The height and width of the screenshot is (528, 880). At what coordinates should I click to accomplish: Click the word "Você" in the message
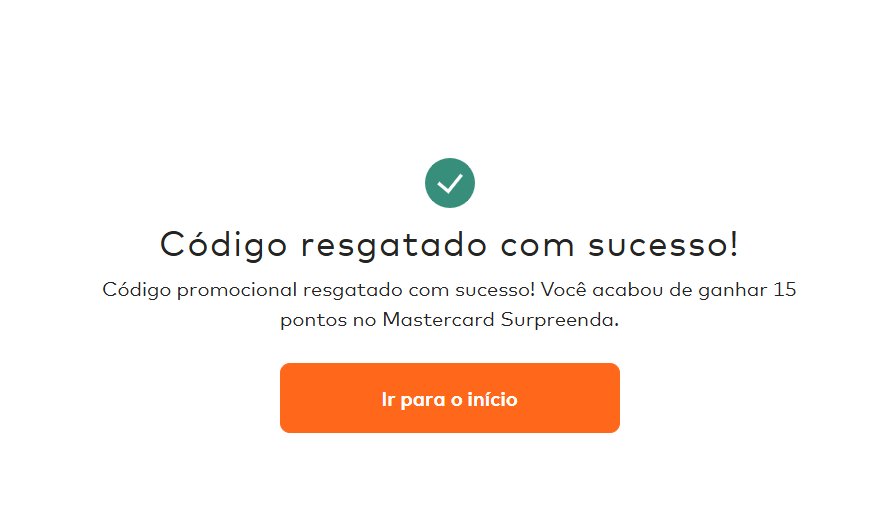pyautogui.click(x=563, y=290)
